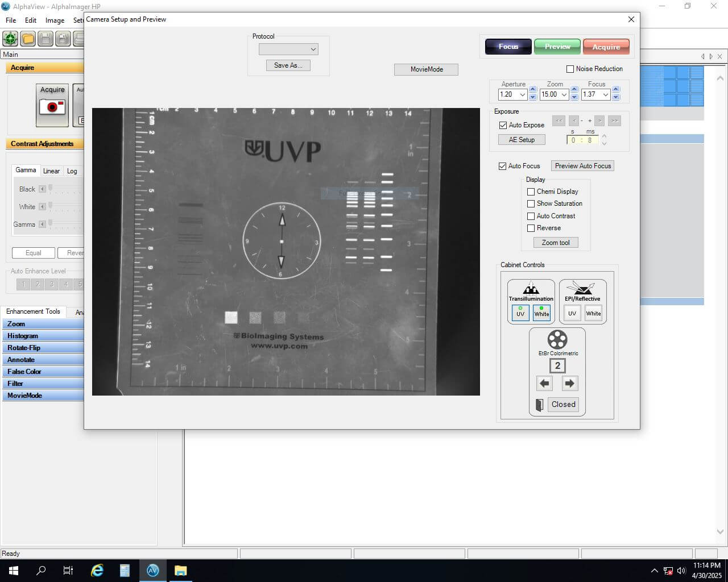The height and width of the screenshot is (582, 728).
Task: Enable the Noise Reduction checkbox
Action: pos(570,69)
